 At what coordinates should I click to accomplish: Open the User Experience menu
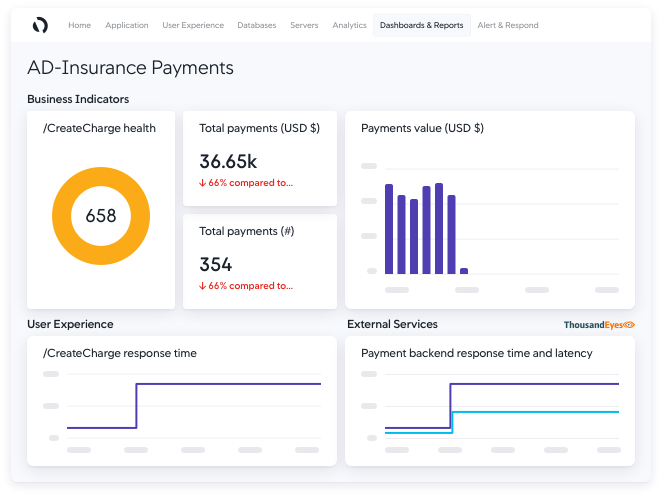193,25
